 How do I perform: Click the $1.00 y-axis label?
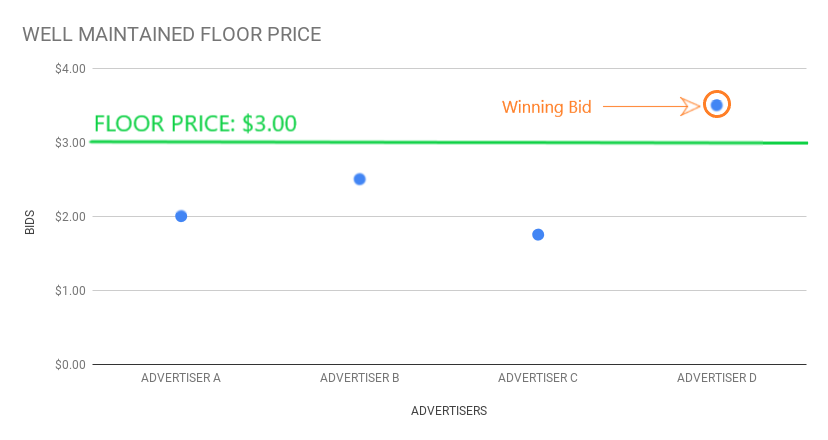(70, 291)
